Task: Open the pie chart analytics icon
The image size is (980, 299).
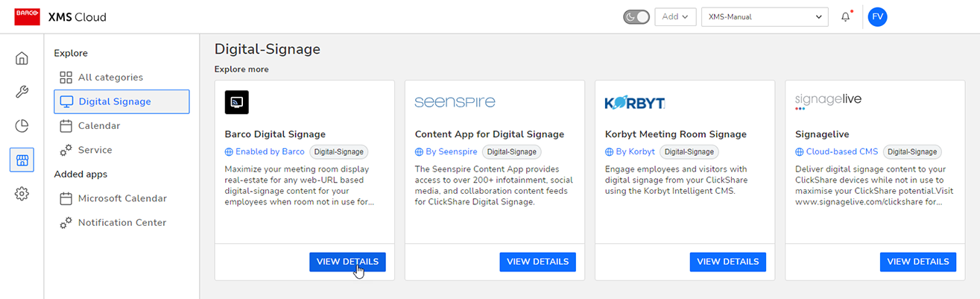Action: [22, 126]
